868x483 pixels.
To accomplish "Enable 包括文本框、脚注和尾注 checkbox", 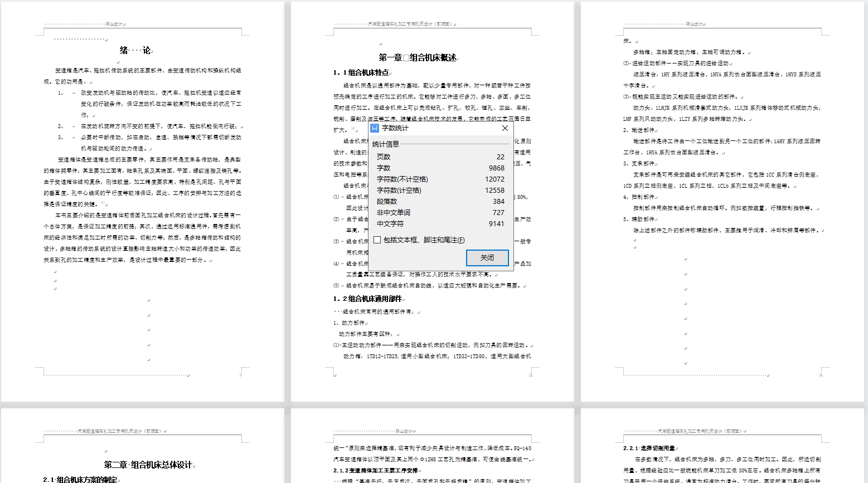I will [377, 240].
